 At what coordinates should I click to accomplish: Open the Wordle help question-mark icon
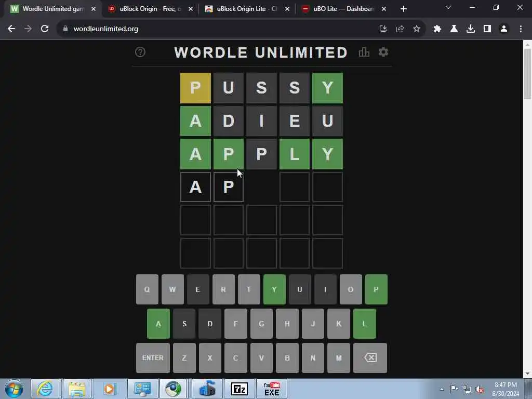click(x=140, y=52)
